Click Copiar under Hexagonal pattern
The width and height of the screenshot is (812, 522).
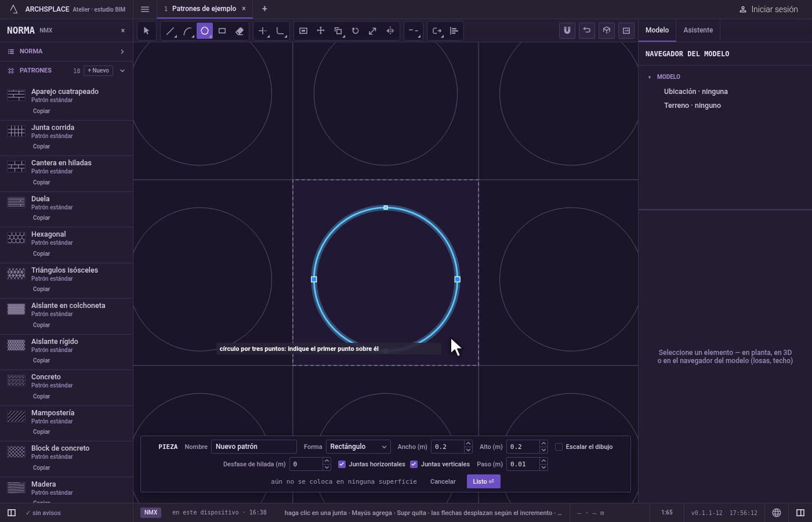(42, 254)
